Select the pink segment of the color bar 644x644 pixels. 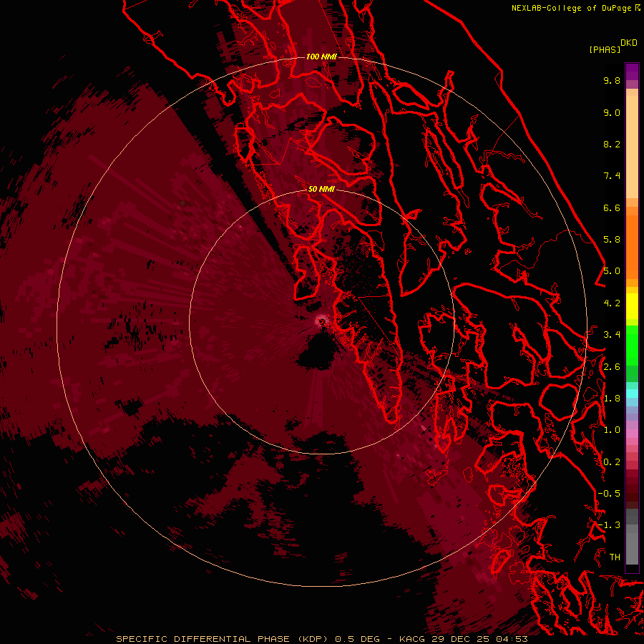[x=632, y=434]
